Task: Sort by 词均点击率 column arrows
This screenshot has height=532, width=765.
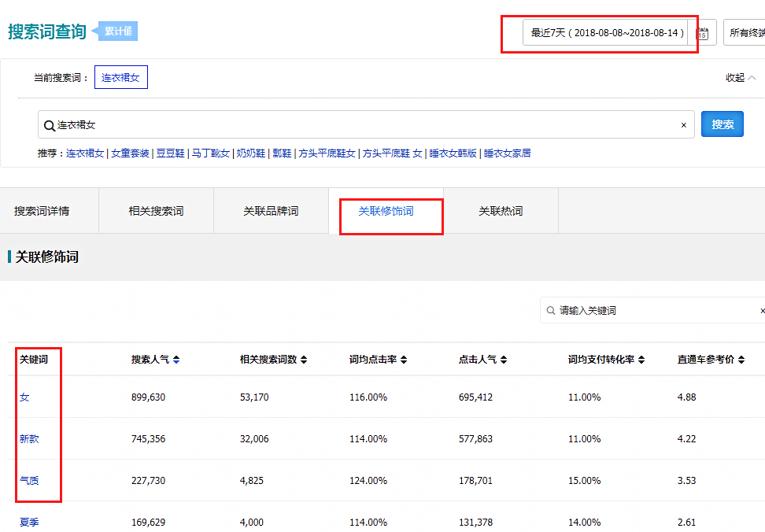Action: [404, 360]
